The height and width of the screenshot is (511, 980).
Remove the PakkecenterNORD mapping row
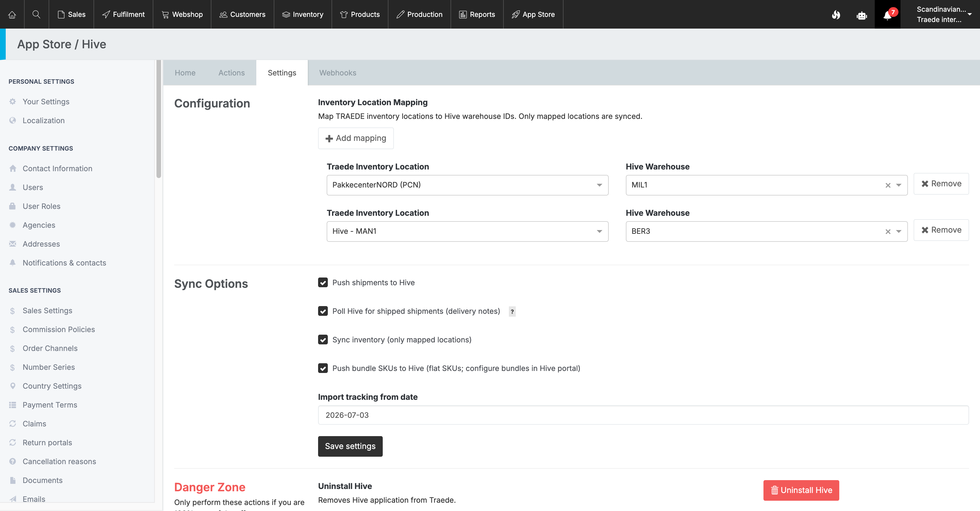tap(941, 184)
